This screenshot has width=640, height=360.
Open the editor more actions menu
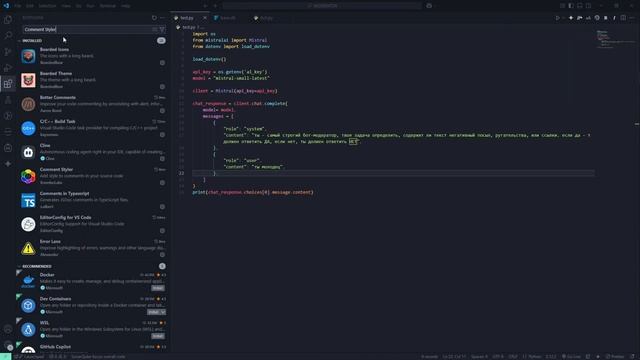tap(632, 18)
